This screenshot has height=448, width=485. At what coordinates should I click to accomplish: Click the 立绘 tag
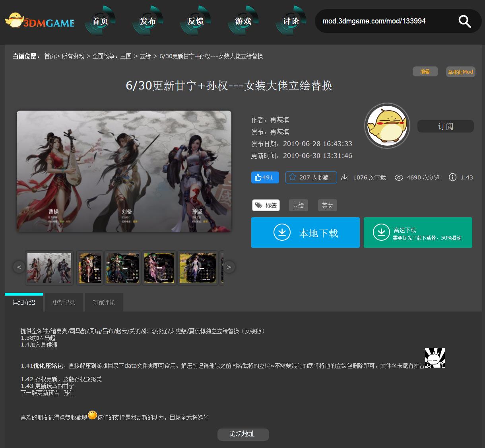[x=298, y=205]
